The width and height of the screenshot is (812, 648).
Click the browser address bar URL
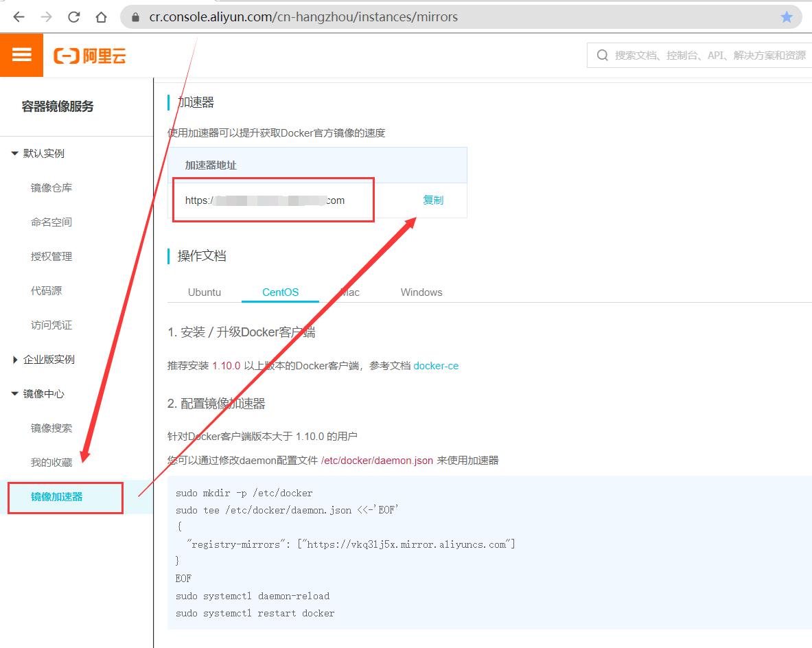(303, 17)
